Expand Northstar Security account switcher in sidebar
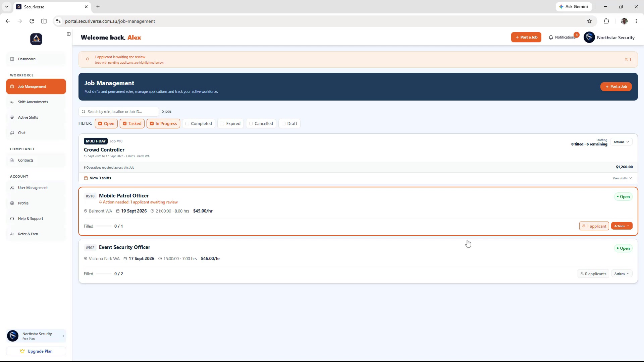The height and width of the screenshot is (362, 644). coord(36,336)
